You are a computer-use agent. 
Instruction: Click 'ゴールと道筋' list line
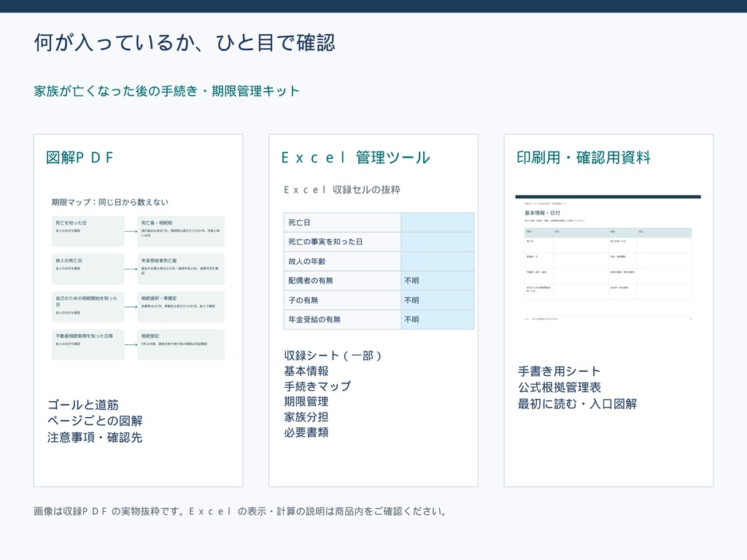[x=83, y=405]
